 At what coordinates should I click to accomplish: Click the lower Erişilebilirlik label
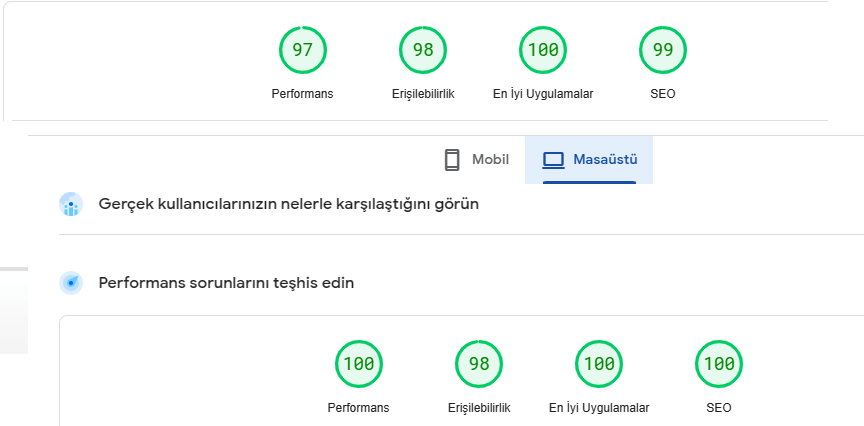(x=479, y=408)
